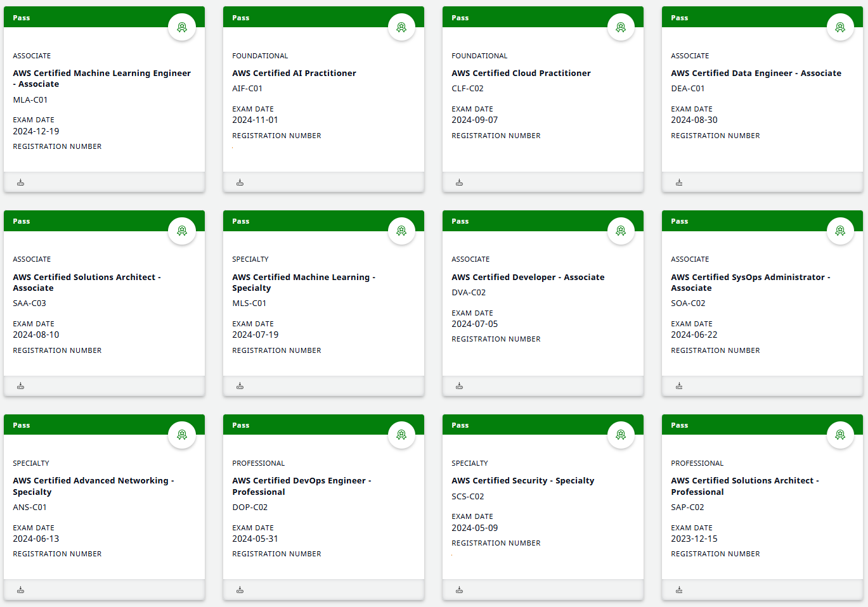Open AWS Certified Data Engineer - Associate title
Screen dimensions: 868x607
click(x=756, y=73)
